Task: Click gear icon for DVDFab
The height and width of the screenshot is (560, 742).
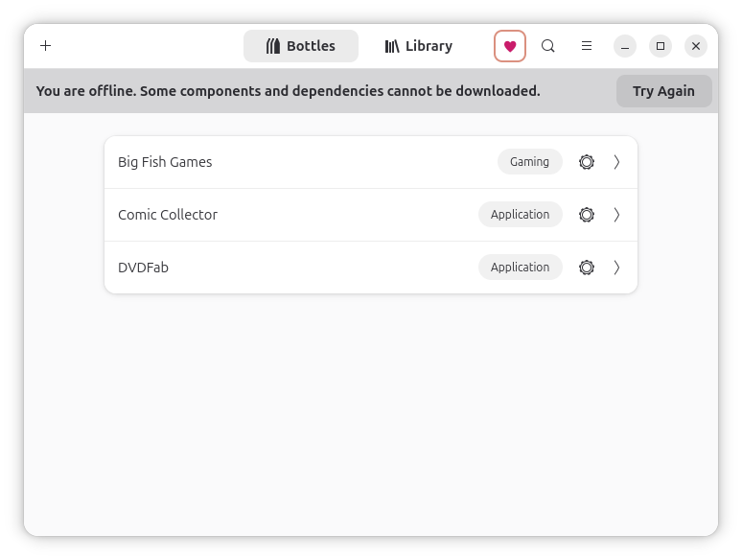Action: 587,268
